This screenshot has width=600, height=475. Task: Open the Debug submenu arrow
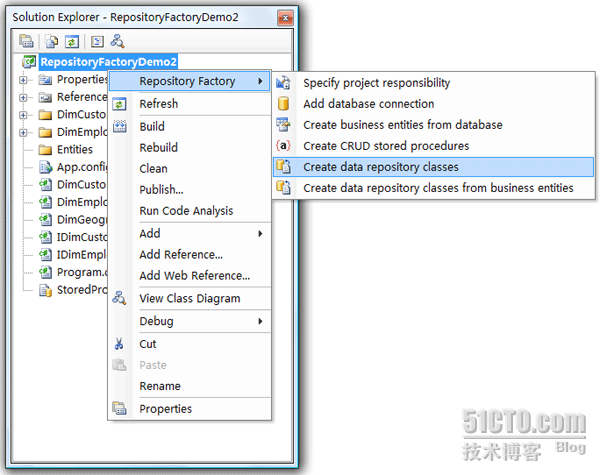click(x=260, y=321)
